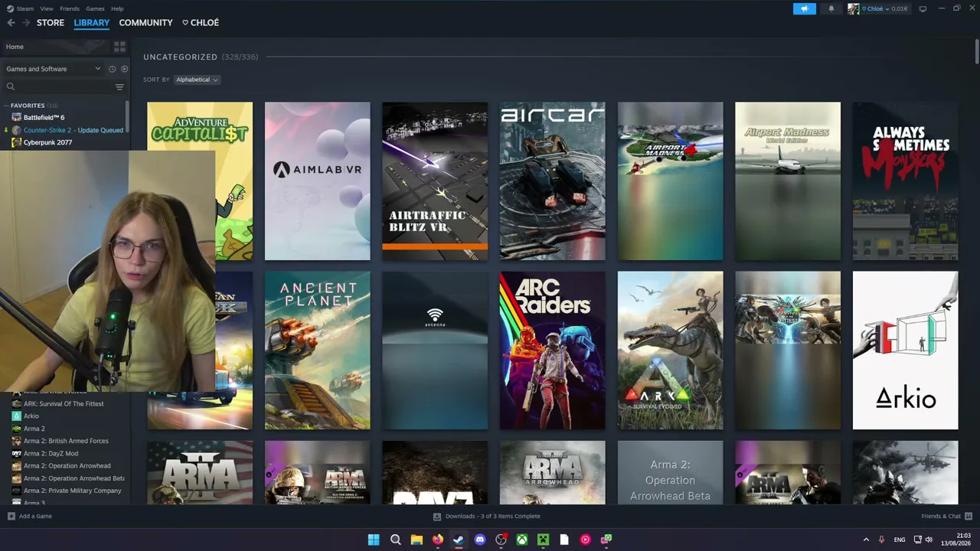Open the Games and Software dropdown

tap(53, 69)
